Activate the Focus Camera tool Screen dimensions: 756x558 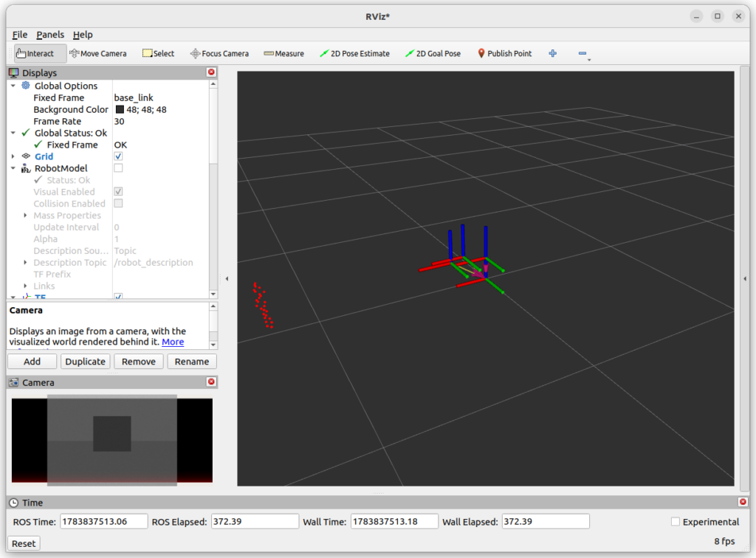pyautogui.click(x=219, y=53)
